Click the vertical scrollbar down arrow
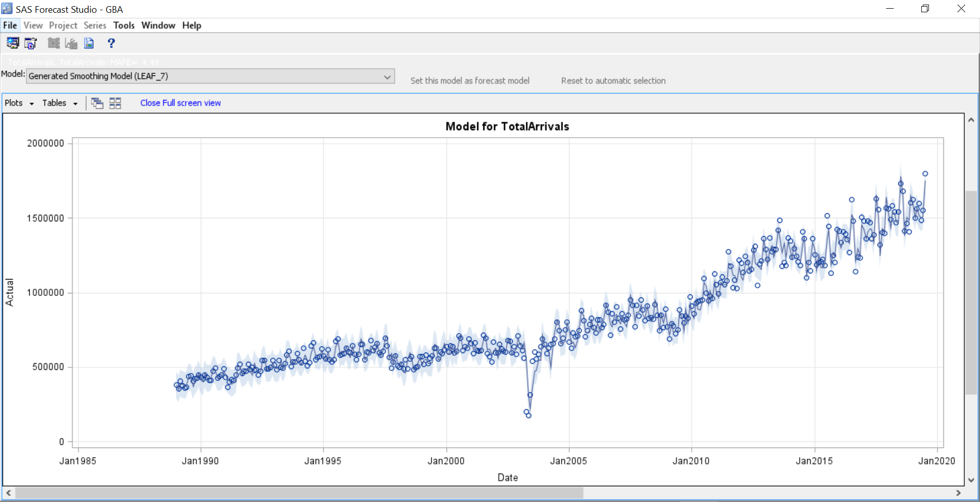Image resolution: width=980 pixels, height=502 pixels. tap(971, 480)
